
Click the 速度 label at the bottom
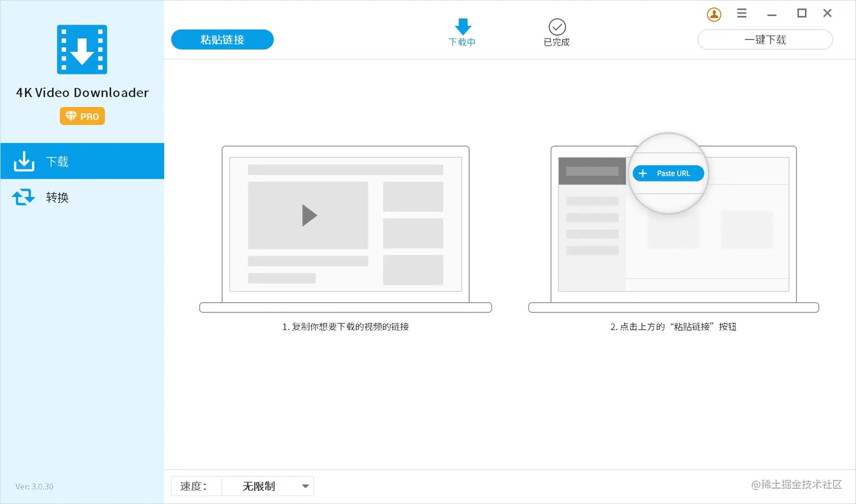193,486
